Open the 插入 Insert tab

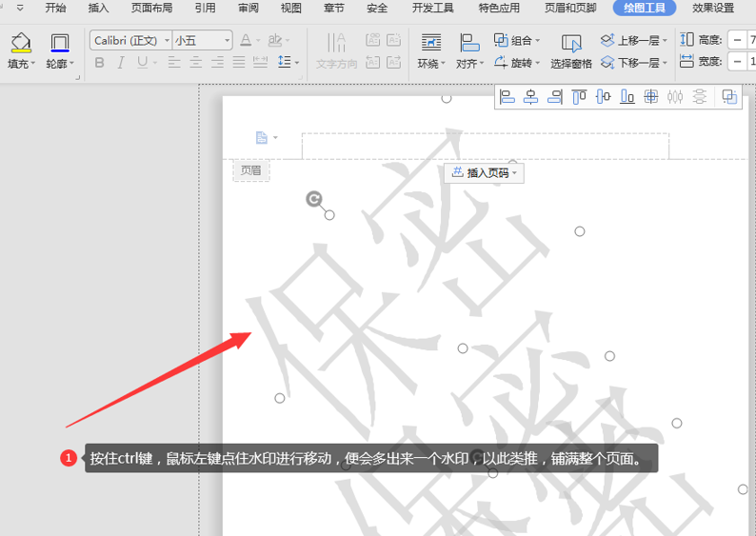[98, 8]
